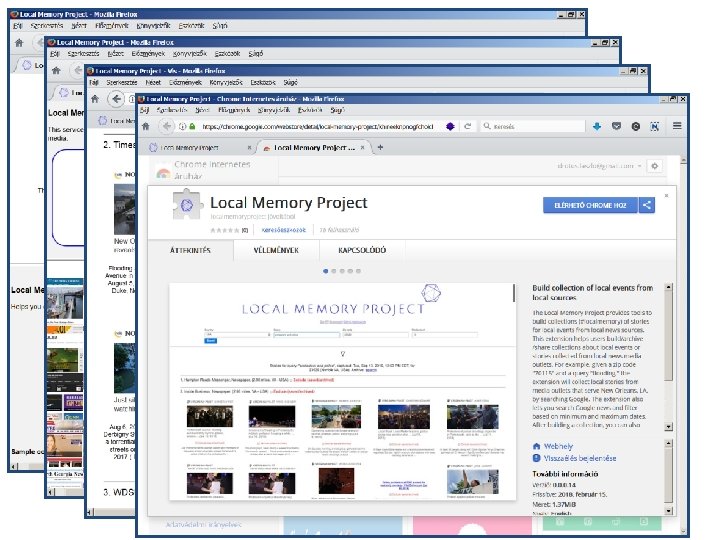Open the hamburger menu in the front window
Screen dimensions: 720x540
click(x=677, y=126)
